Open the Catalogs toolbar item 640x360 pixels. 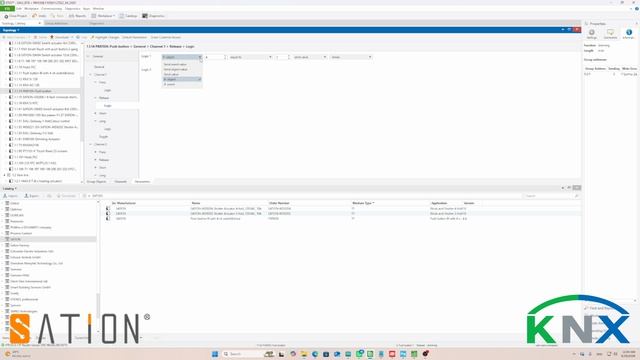(x=128, y=16)
